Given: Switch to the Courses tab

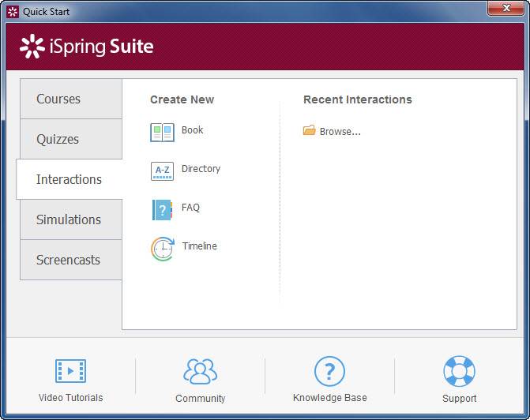Looking at the screenshot, I should (x=71, y=99).
